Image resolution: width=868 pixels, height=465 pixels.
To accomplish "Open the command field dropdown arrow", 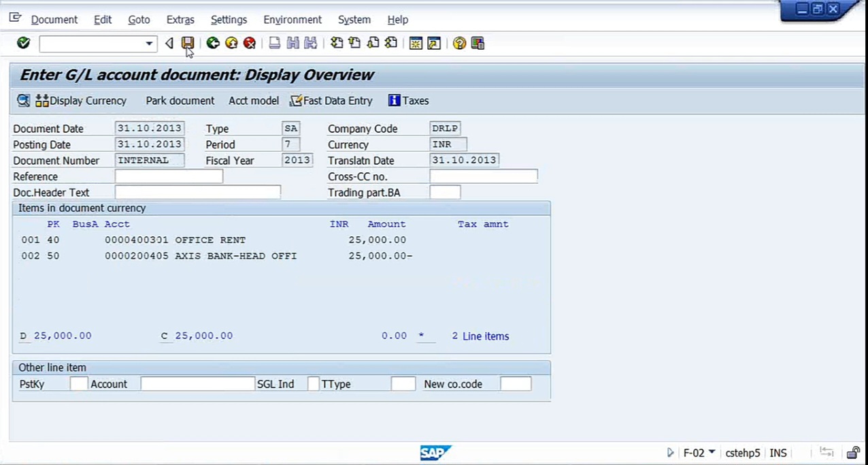I will 149,44.
